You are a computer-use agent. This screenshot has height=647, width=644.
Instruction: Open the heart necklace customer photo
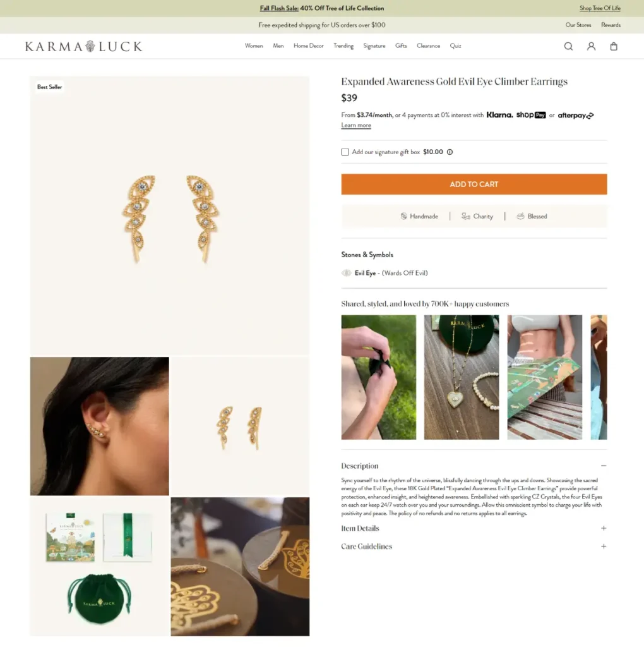[x=462, y=377]
